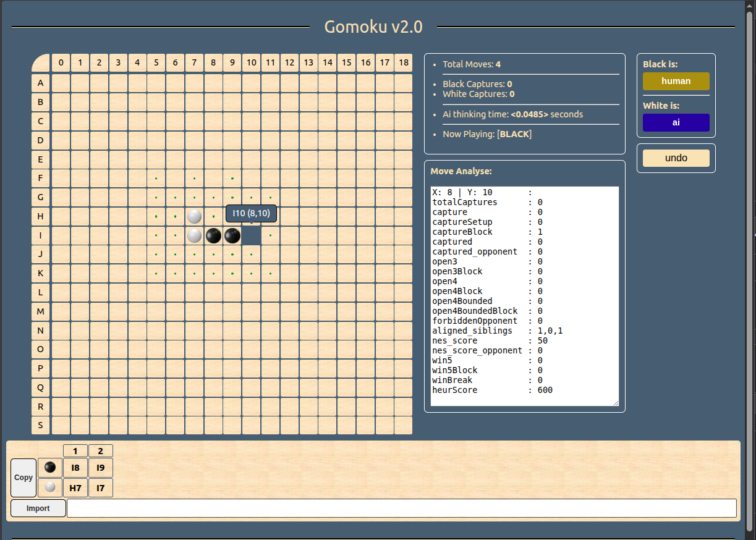Screen dimensions: 756x540
Task: Click the blue ai button under White is
Action: coord(676,122)
